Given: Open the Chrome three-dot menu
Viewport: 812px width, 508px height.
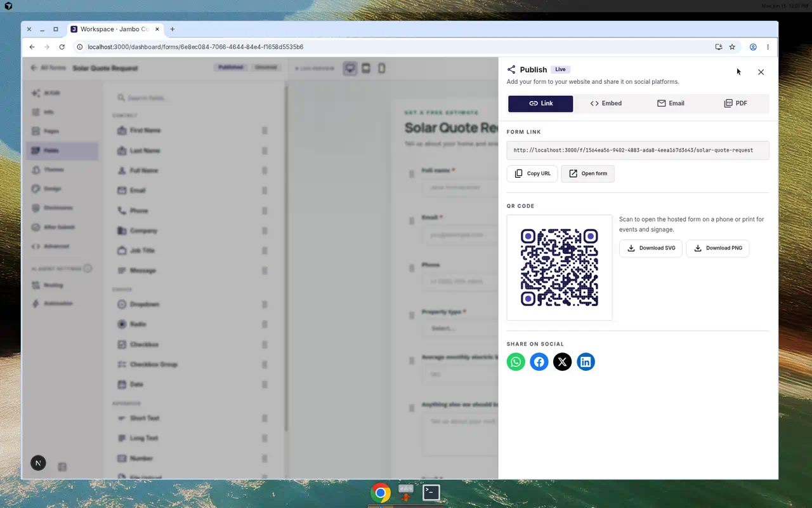Looking at the screenshot, I should point(768,47).
